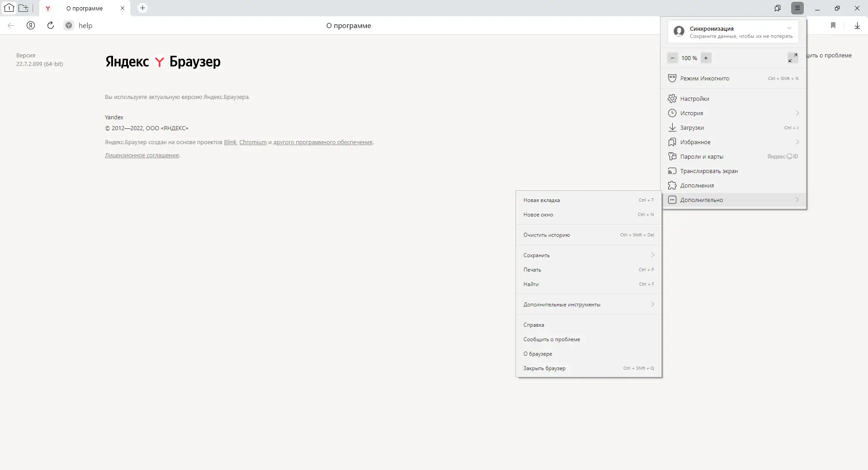Image resolution: width=868 pixels, height=470 pixels.
Task: Click the 100 % zoom value
Action: coord(689,58)
